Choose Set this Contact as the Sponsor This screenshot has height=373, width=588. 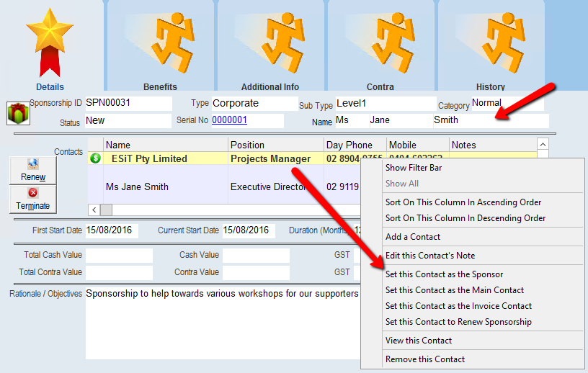tap(444, 274)
